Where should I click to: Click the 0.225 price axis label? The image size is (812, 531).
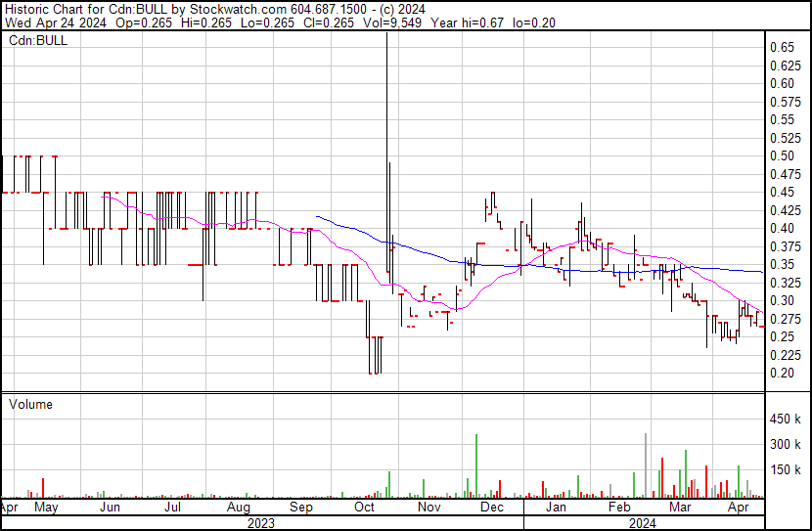pos(786,356)
